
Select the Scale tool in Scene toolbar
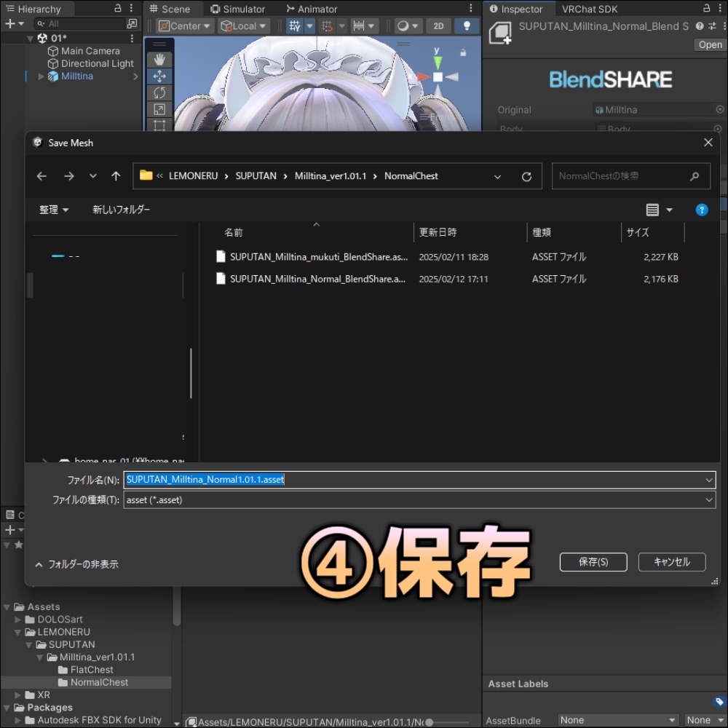point(159,110)
